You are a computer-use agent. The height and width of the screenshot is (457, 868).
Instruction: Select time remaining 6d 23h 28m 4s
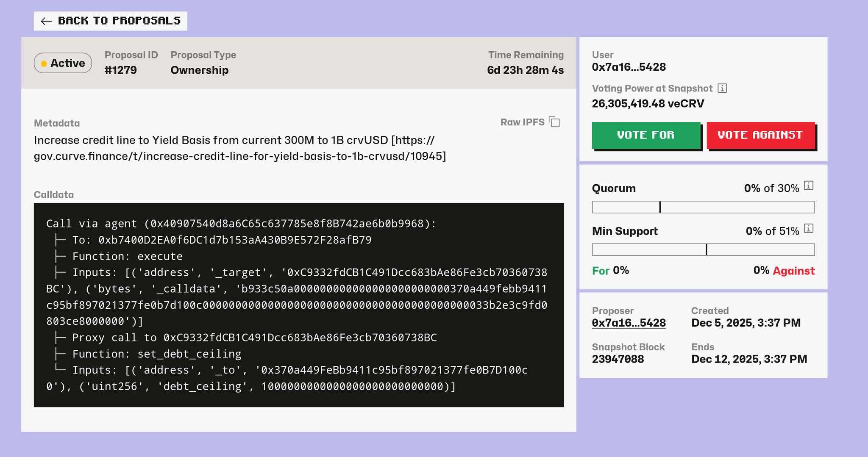point(525,70)
